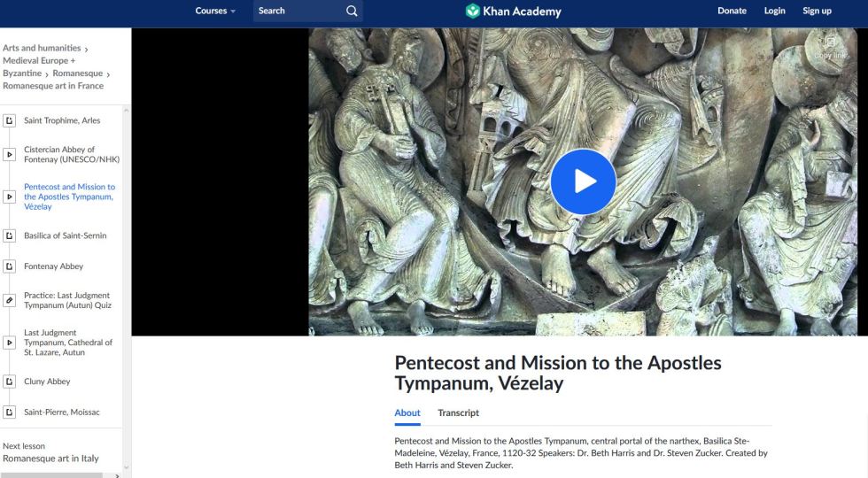Click the sidebar scroll up arrow
This screenshot has height=478, width=868.
pyautogui.click(x=126, y=111)
